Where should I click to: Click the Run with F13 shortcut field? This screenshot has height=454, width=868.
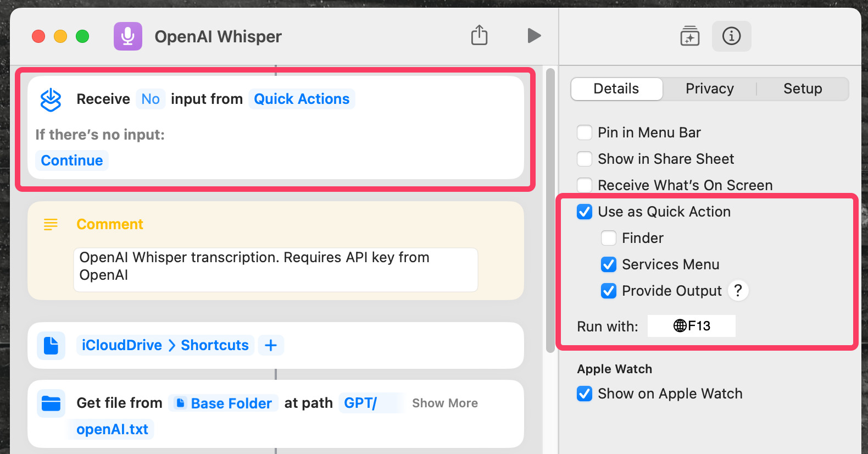pyautogui.click(x=691, y=326)
